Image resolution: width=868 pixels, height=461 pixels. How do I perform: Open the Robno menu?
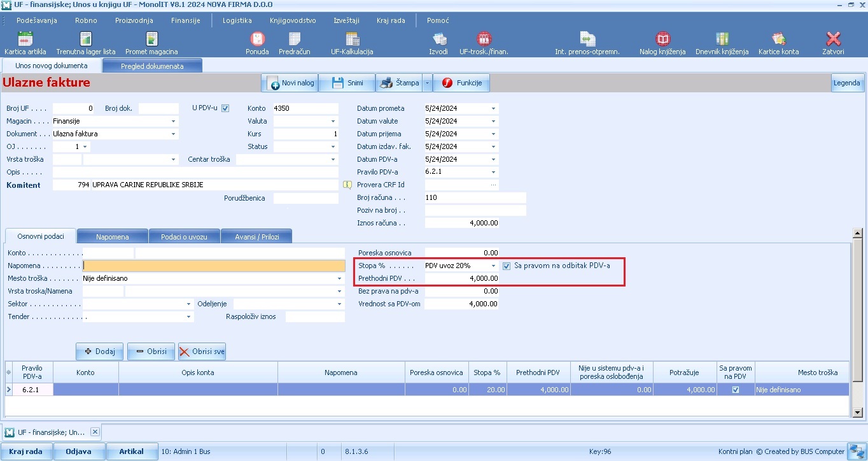pos(86,20)
